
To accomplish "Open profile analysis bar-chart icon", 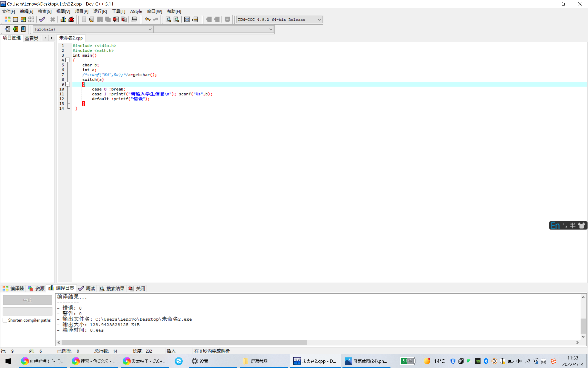I will point(63,20).
